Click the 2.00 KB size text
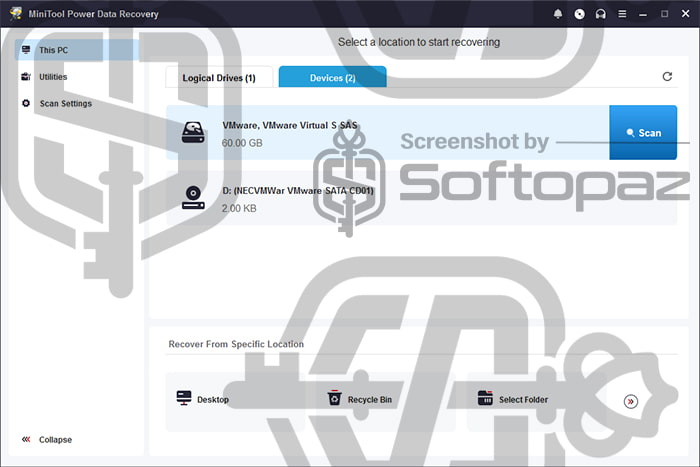The height and width of the screenshot is (467, 700). pyautogui.click(x=239, y=208)
